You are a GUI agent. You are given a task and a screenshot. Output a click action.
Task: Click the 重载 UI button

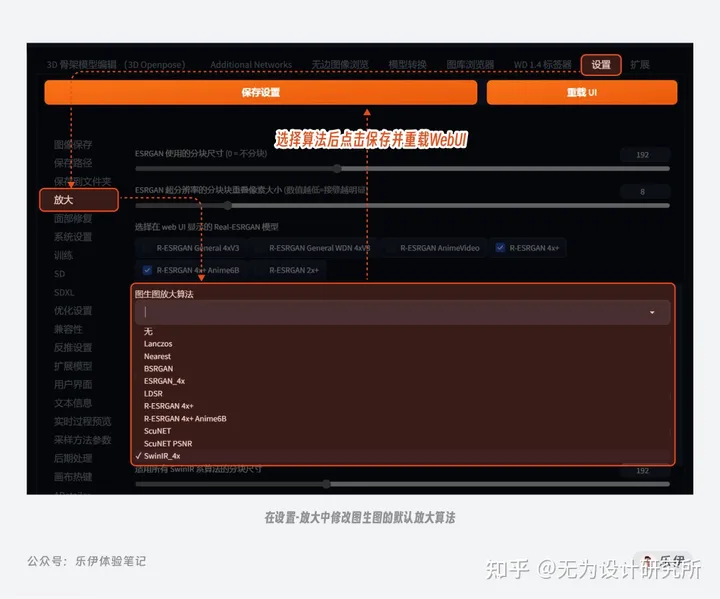coord(581,92)
